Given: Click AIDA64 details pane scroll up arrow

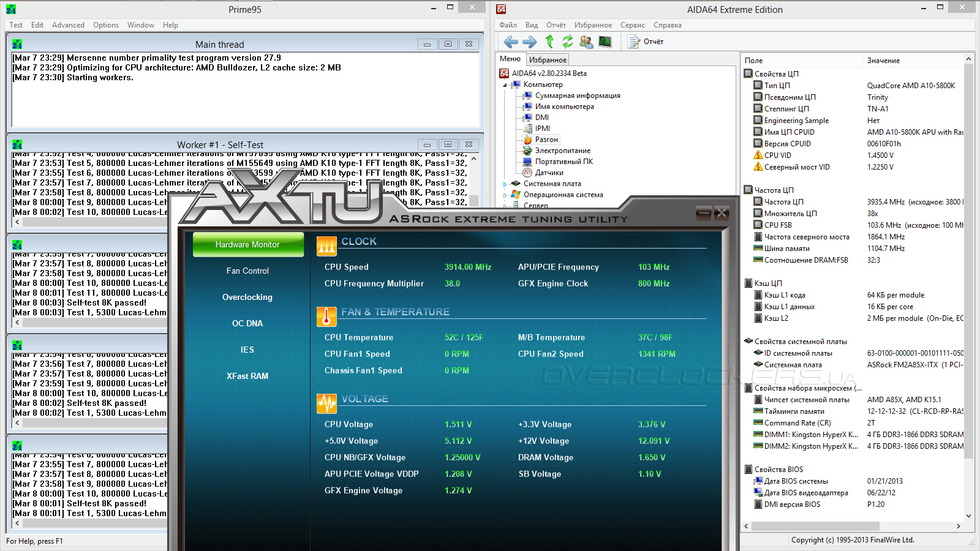Looking at the screenshot, I should (968, 59).
